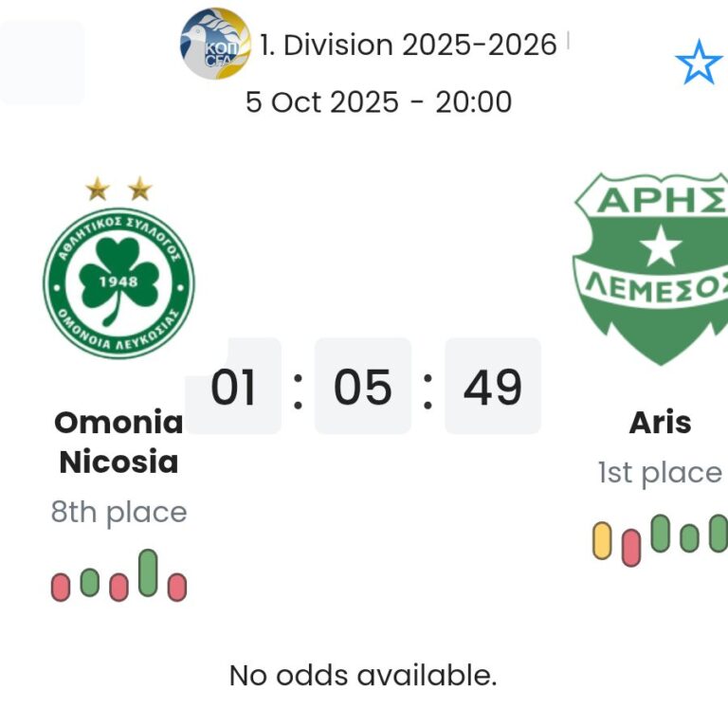Viewport: 728px width, 725px height.
Task: Click the Cyprus league KOP CFA logo
Action: [x=215, y=44]
